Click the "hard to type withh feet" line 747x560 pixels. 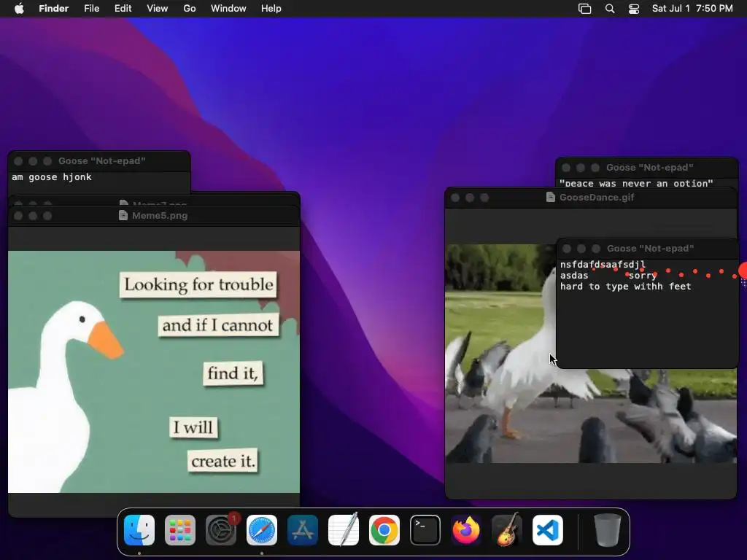[x=625, y=286]
